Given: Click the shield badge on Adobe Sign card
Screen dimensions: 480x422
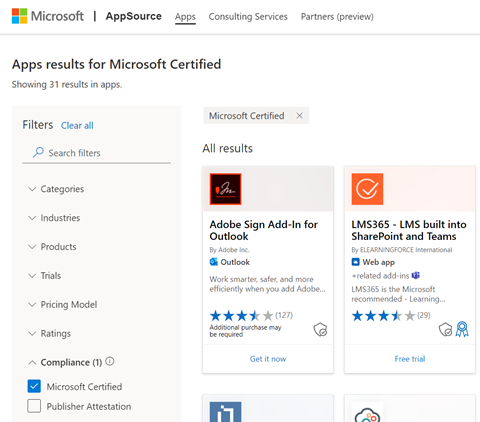Looking at the screenshot, I should click(x=320, y=330).
